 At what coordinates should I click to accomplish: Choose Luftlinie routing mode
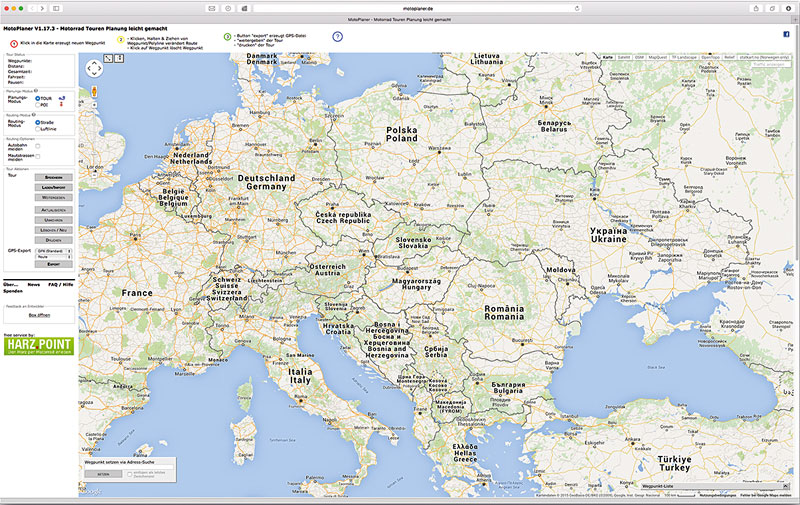click(38, 128)
